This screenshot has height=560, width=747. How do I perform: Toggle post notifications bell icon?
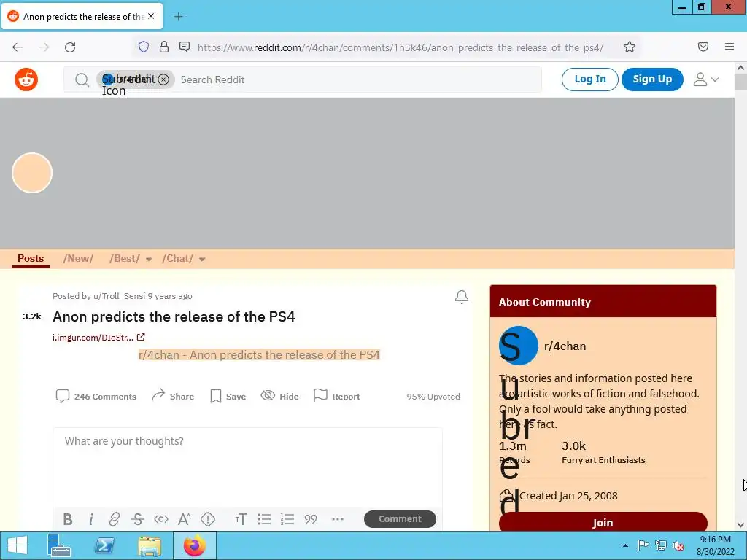coord(462,297)
